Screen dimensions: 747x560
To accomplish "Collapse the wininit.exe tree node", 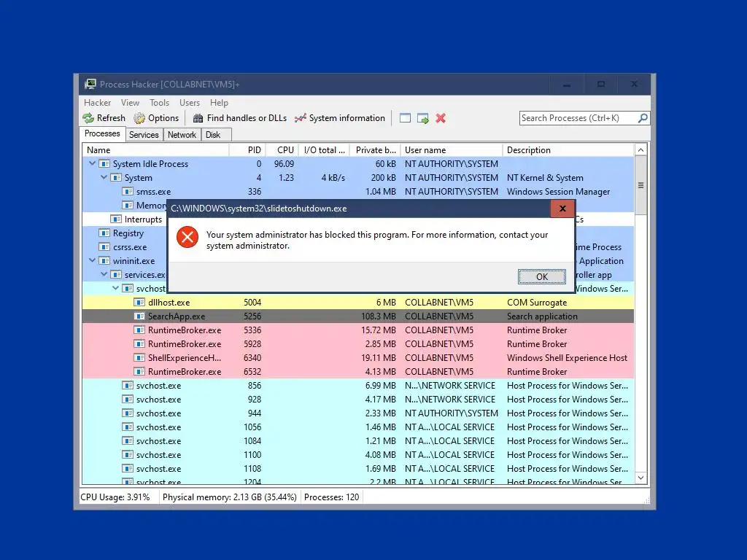I will click(92, 260).
